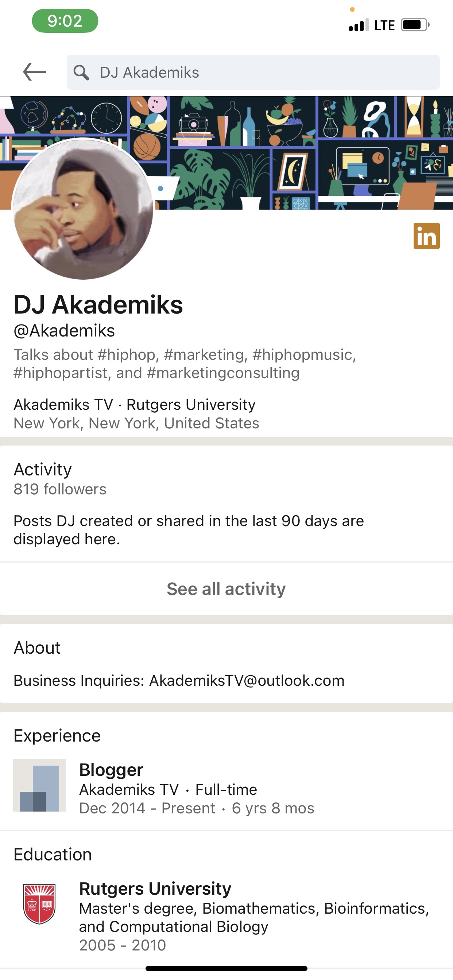This screenshot has width=453, height=980.
Task: Tap the gold LinkedIn premium badge
Action: [x=426, y=236]
